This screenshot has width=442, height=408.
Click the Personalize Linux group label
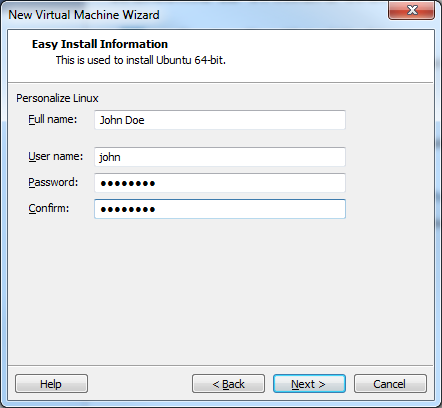tap(57, 98)
